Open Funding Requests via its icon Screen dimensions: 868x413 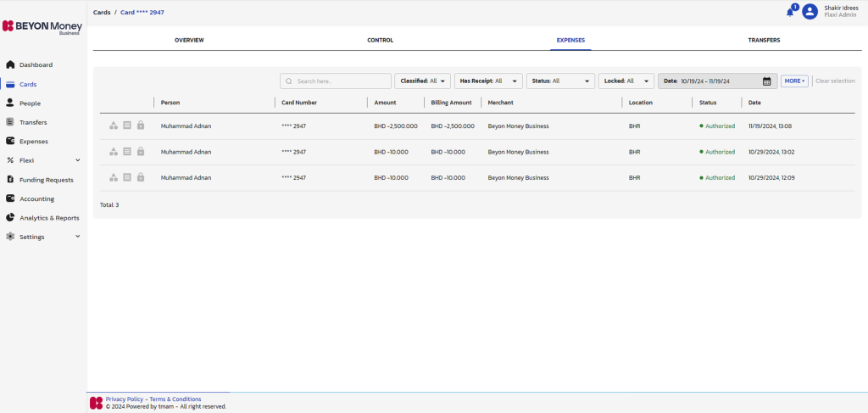(x=10, y=180)
